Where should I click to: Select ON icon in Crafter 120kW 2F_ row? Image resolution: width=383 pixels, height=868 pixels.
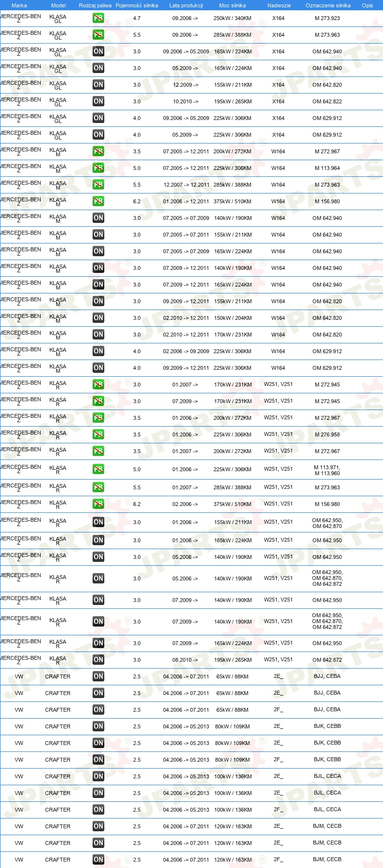[x=98, y=860]
